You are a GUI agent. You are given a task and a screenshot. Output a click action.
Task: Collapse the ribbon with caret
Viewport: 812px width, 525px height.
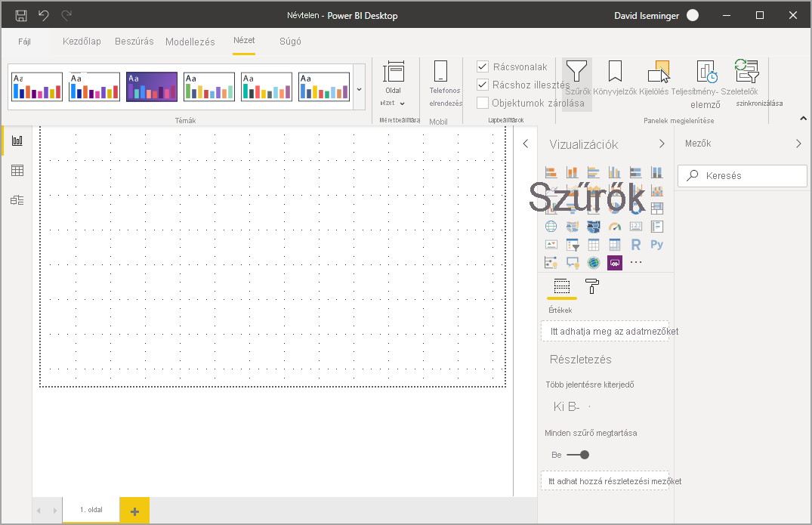pyautogui.click(x=803, y=119)
